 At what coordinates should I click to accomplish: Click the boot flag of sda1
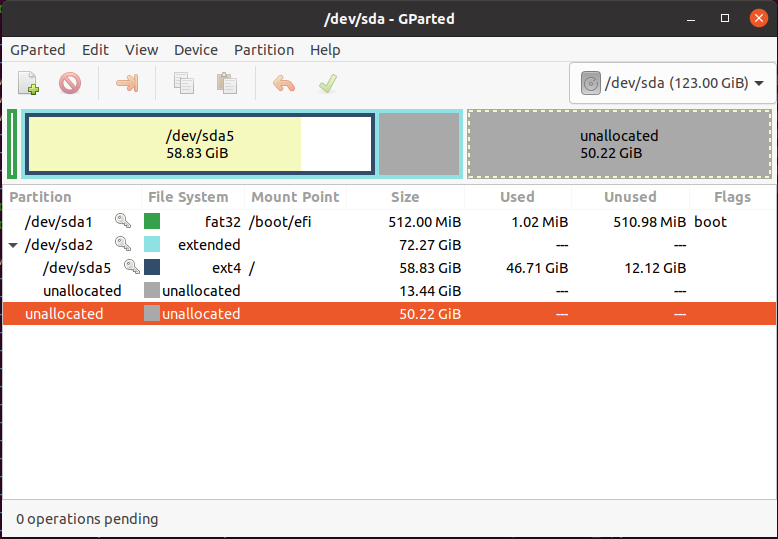[x=710, y=221]
